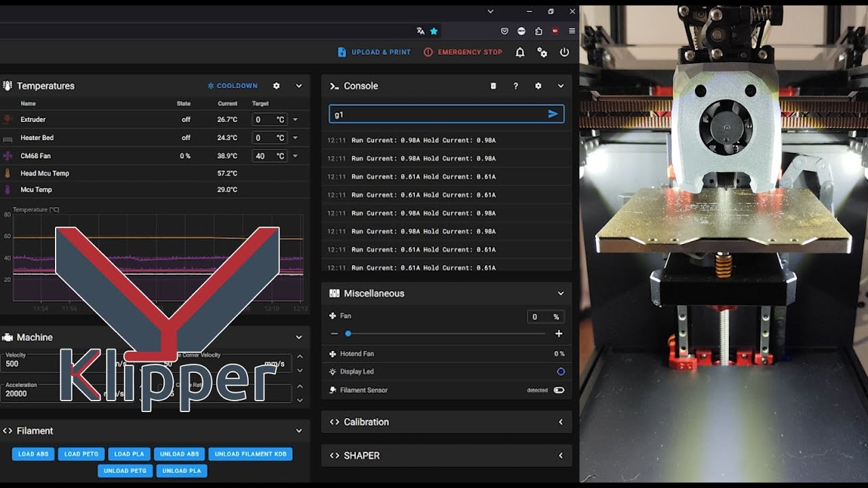Click the Unload PLA macro
868x488 pixels.
182,470
